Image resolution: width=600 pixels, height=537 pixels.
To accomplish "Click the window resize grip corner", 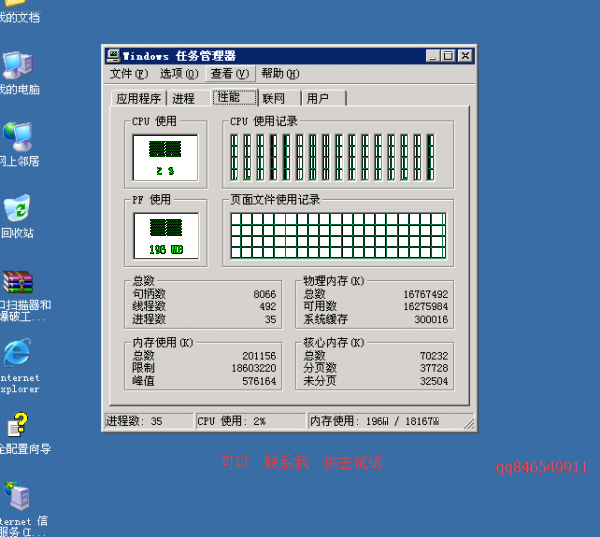I will 469,424.
